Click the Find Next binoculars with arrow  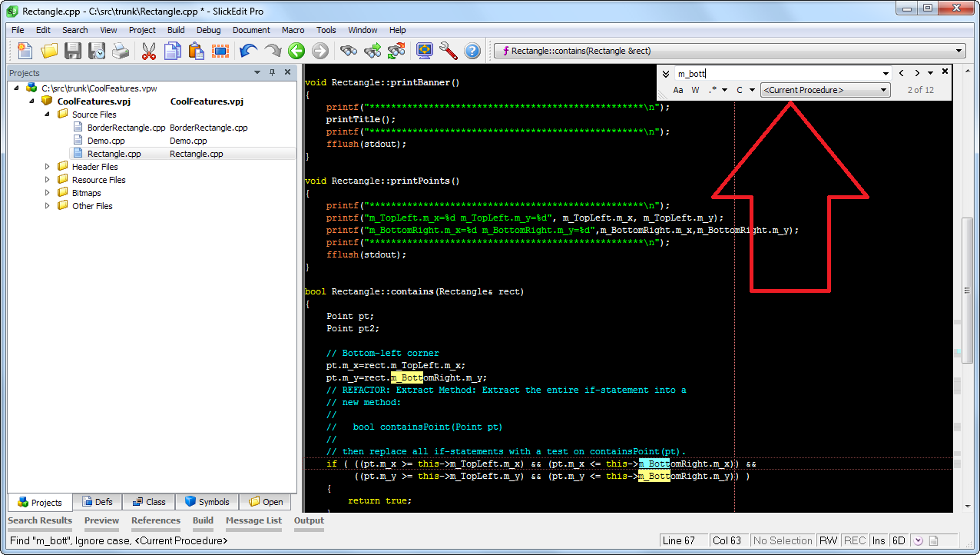pos(373,51)
